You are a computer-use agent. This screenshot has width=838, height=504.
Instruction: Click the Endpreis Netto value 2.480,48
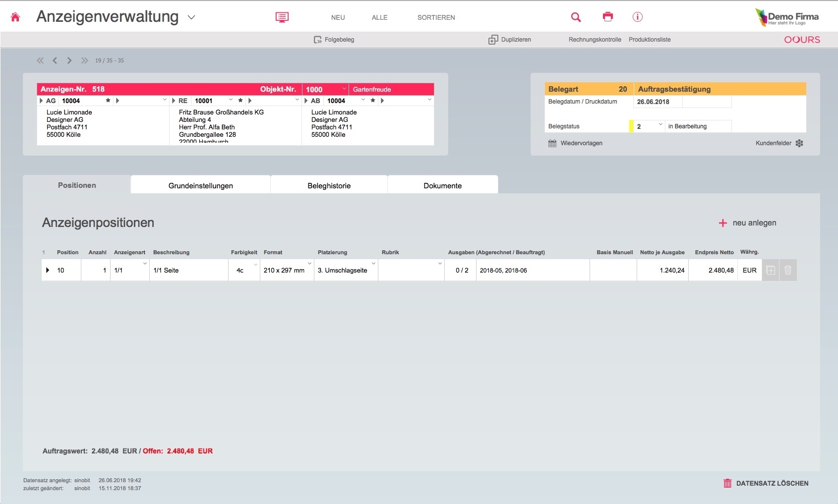(721, 271)
